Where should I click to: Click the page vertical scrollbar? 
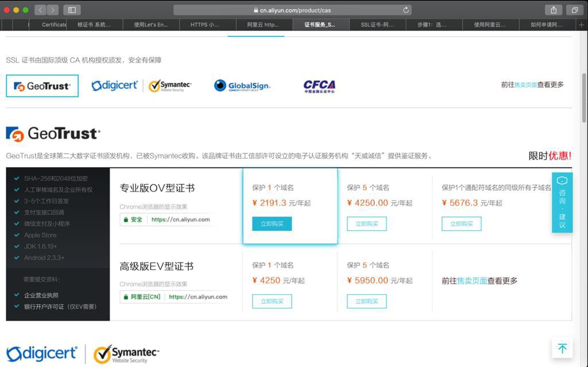pos(584,98)
